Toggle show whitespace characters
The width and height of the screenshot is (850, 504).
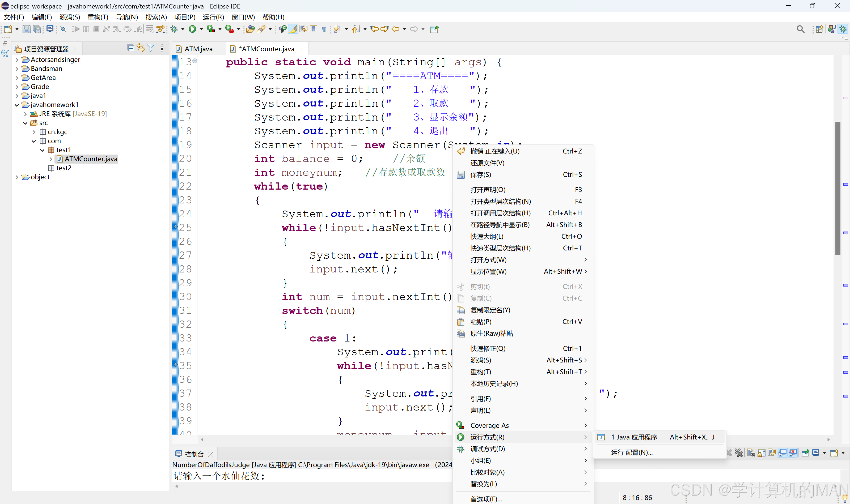pos(324,29)
